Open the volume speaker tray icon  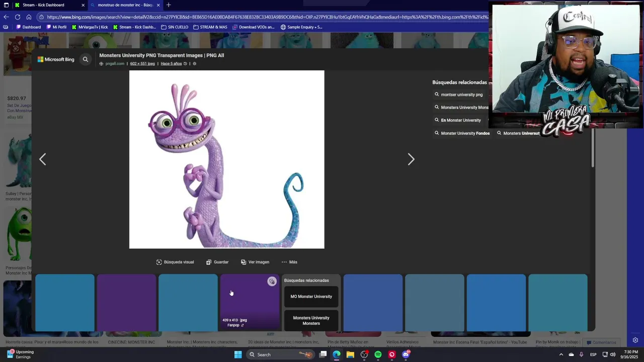[612, 354]
